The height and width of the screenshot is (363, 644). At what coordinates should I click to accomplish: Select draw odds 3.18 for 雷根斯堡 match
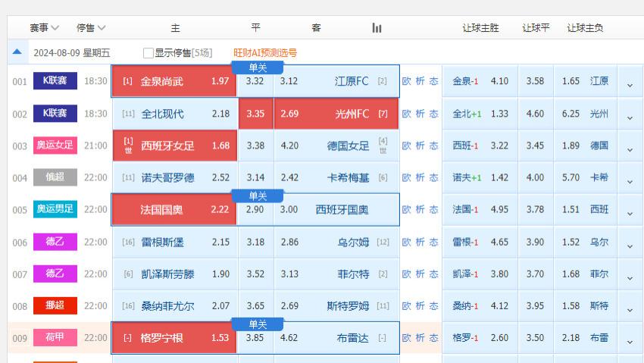coord(255,243)
